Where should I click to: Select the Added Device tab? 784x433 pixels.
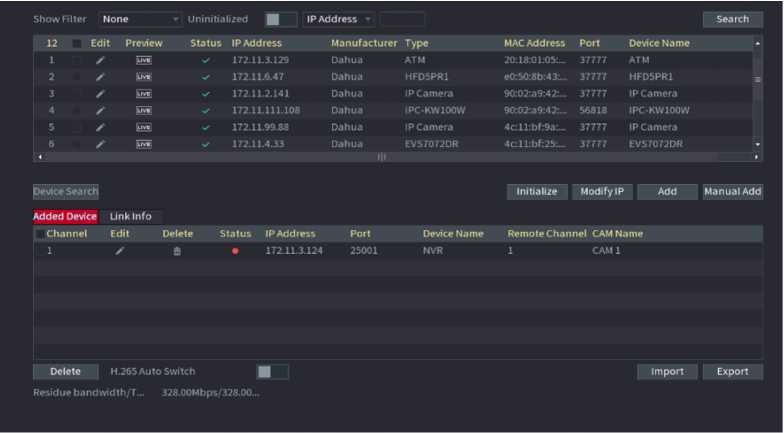click(65, 216)
